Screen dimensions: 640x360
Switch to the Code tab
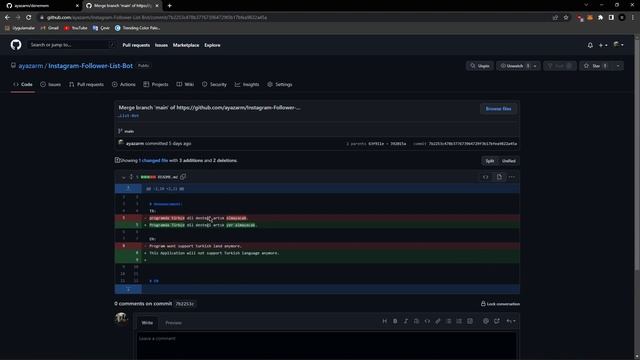(x=23, y=84)
